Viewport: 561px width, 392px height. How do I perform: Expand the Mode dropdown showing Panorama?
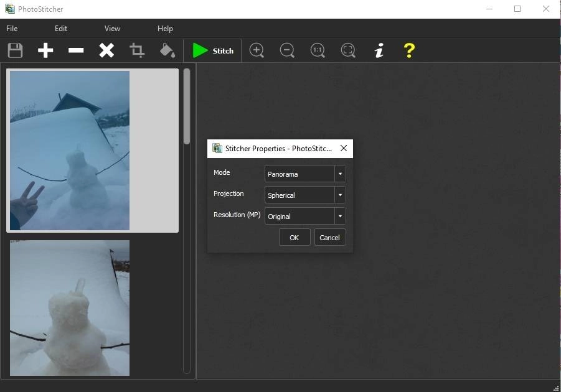pos(305,174)
